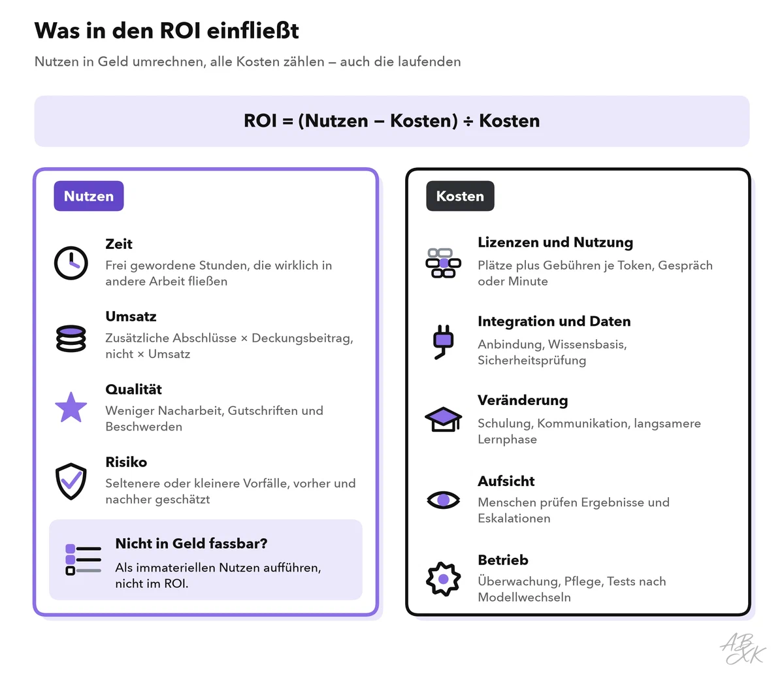Click heading Nicht in Geld fassbar?
784x682 pixels.
(x=191, y=544)
